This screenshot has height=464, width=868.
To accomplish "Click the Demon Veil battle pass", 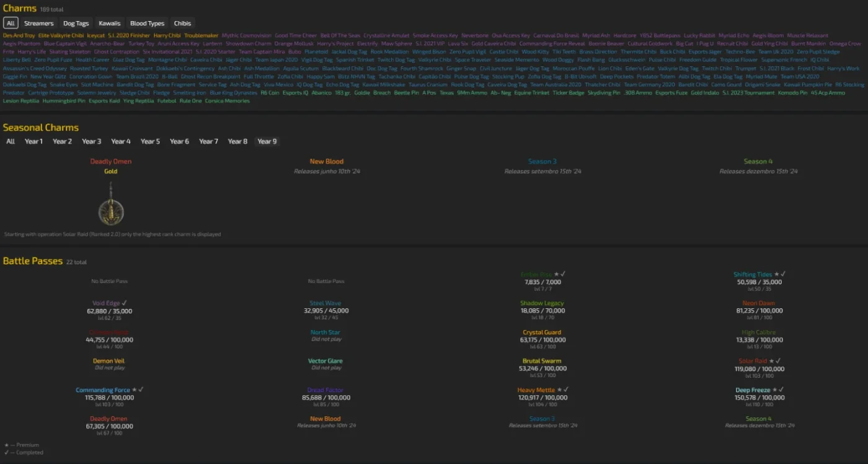I will (x=108, y=361).
